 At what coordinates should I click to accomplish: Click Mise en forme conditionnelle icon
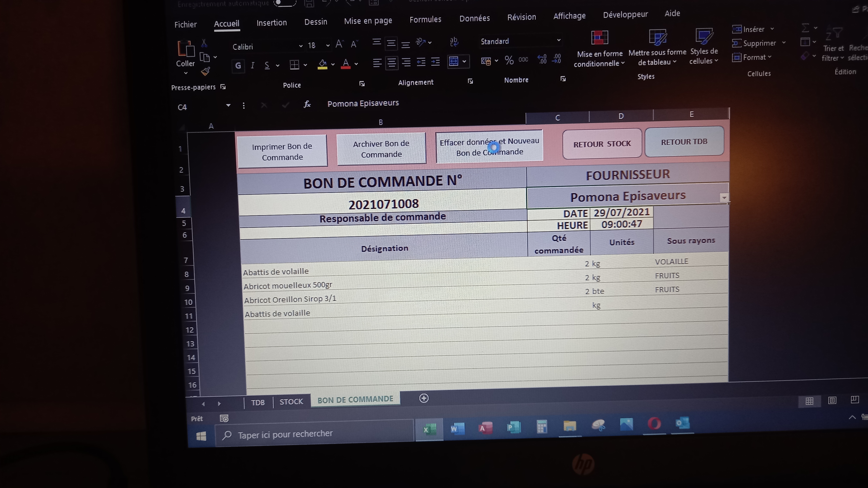pyautogui.click(x=599, y=38)
